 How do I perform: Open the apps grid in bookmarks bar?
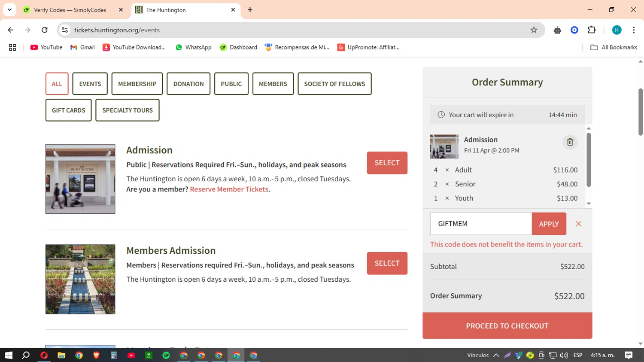click(12, 47)
